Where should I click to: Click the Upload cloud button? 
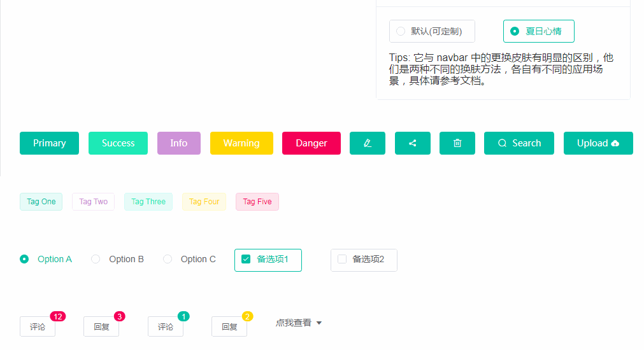[598, 143]
